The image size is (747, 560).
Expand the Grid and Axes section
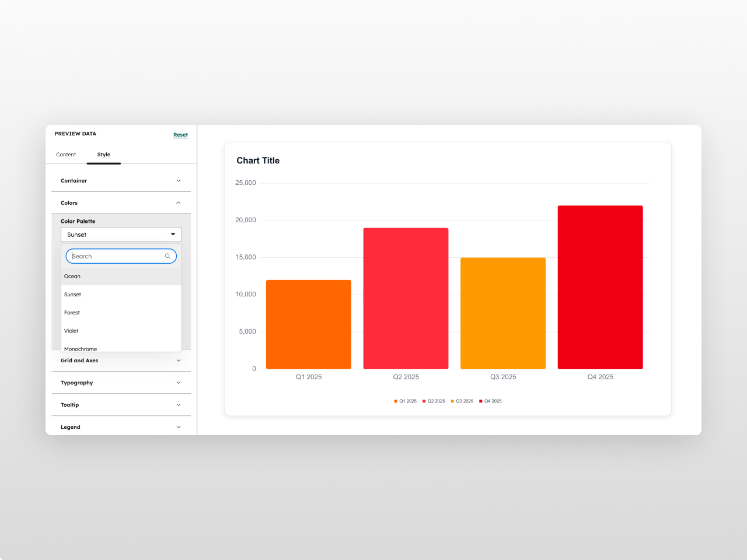click(121, 360)
